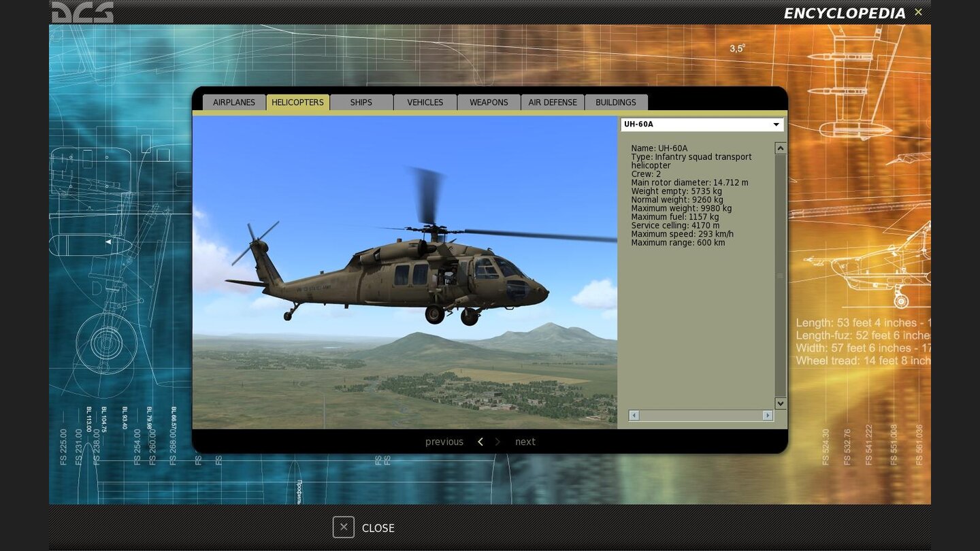The width and height of the screenshot is (980, 551).
Task: Click 'Maximum range: 600 km'
Action: [x=678, y=243]
